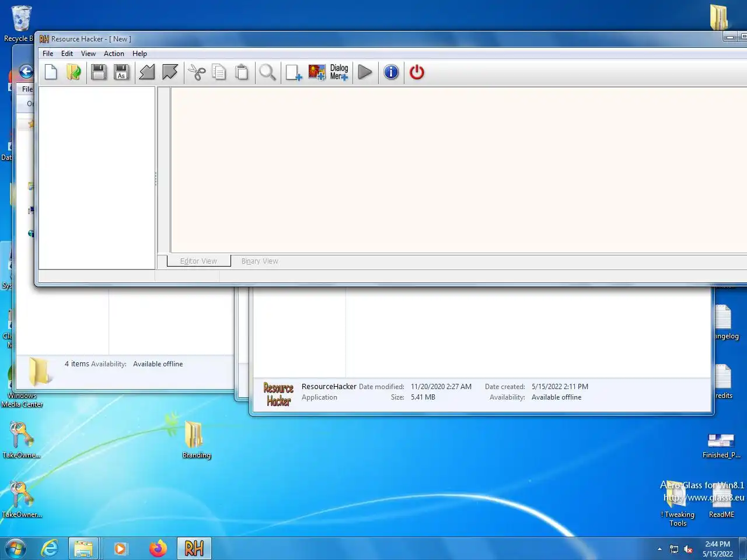The width and height of the screenshot is (747, 560).
Task: Show hidden system tray icons
Action: pos(659,549)
